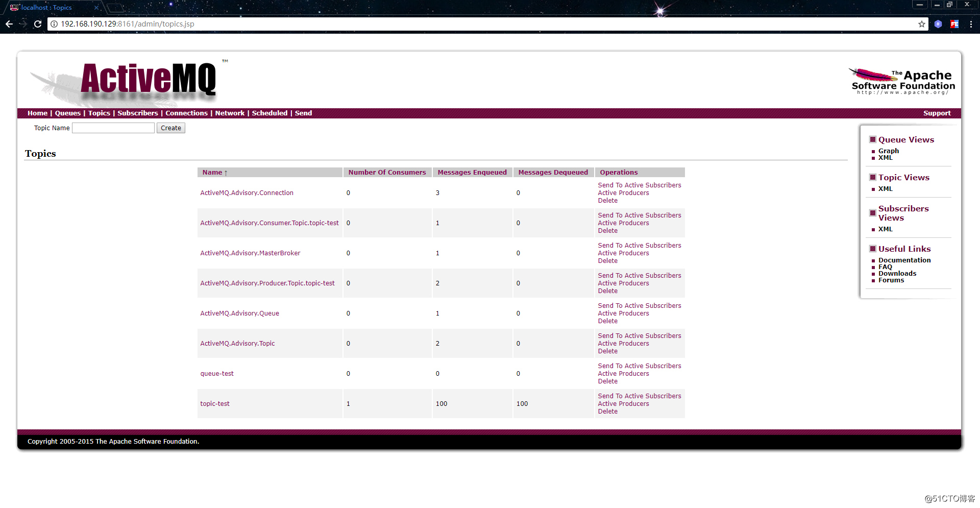This screenshot has height=508, width=980.
Task: Open the Apache Software Foundation logo link
Action: click(x=902, y=81)
